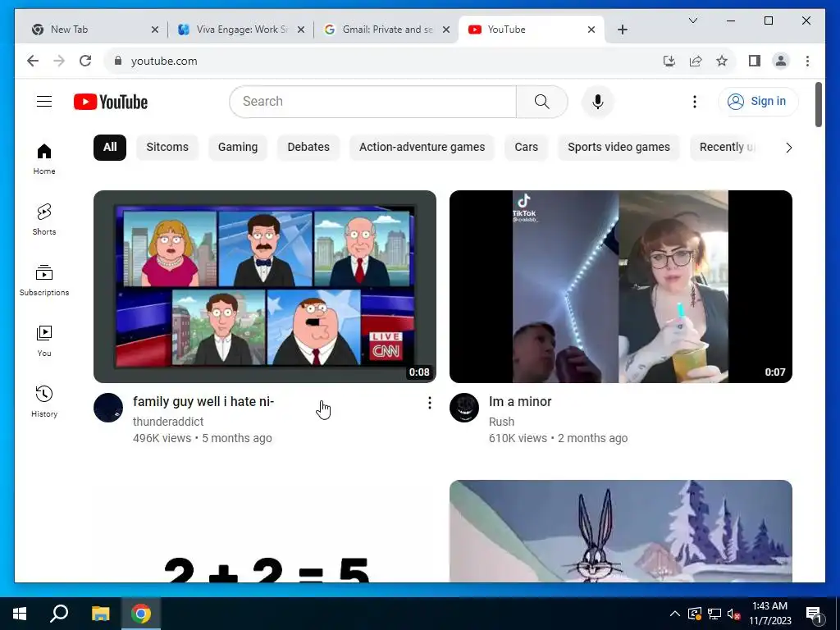Open the YouTube hamburger guide menu
840x630 pixels.
pyautogui.click(x=44, y=101)
